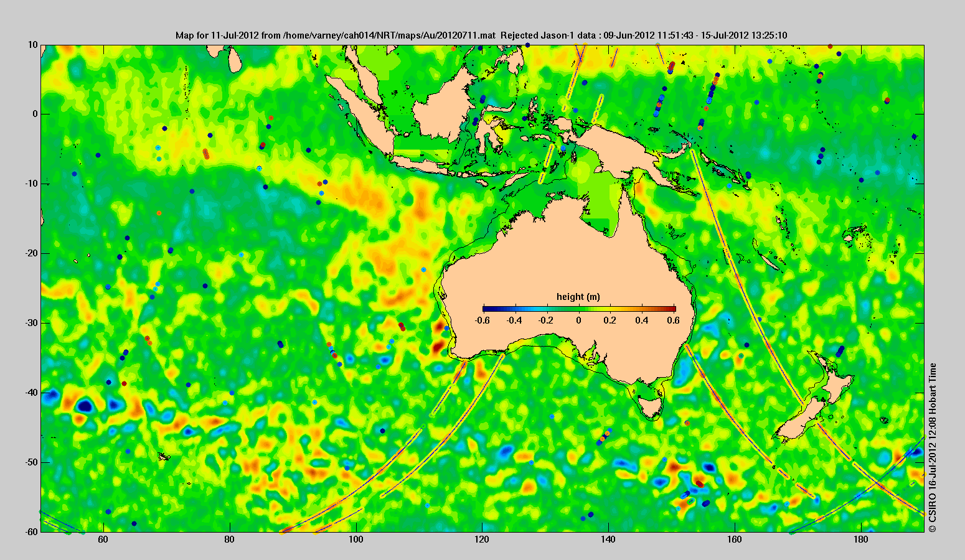Click the map title text at top
Viewport: 965px width, 560px height.
coord(481,35)
